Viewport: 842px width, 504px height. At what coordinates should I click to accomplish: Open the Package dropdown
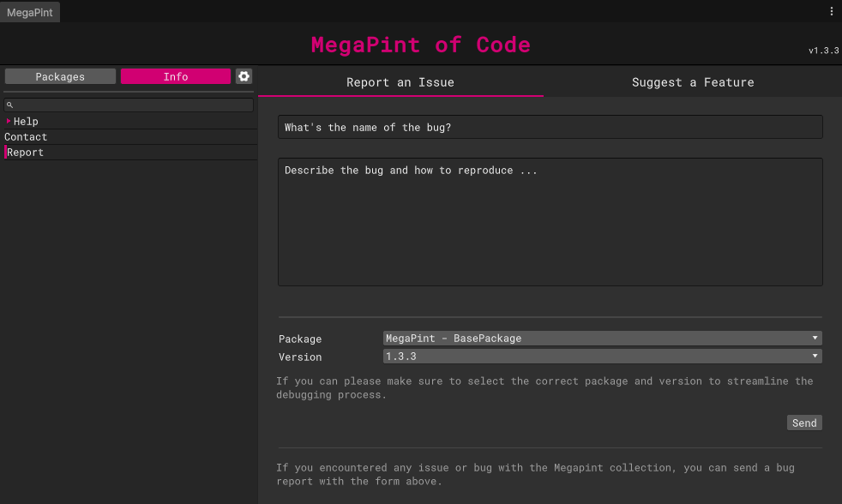tap(602, 339)
